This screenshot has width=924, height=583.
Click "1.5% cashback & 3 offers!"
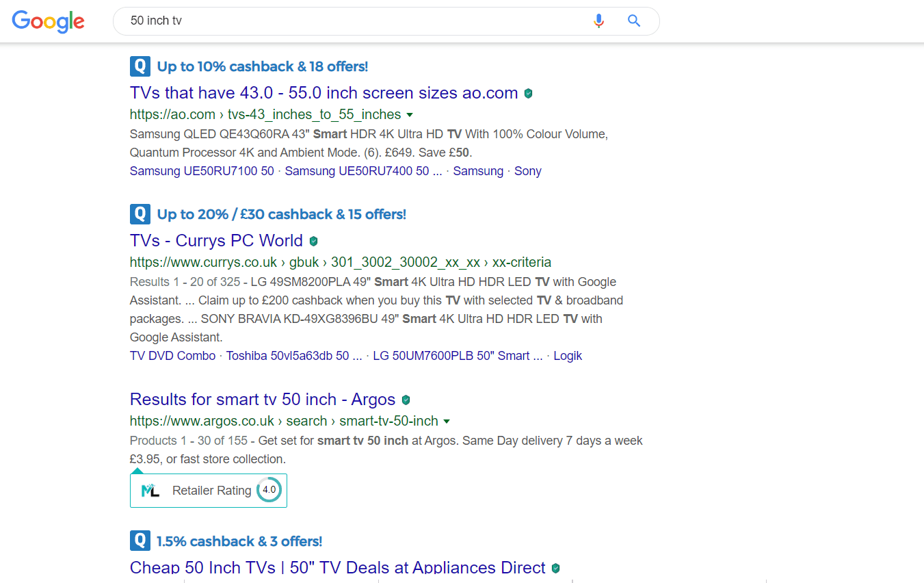click(x=239, y=541)
